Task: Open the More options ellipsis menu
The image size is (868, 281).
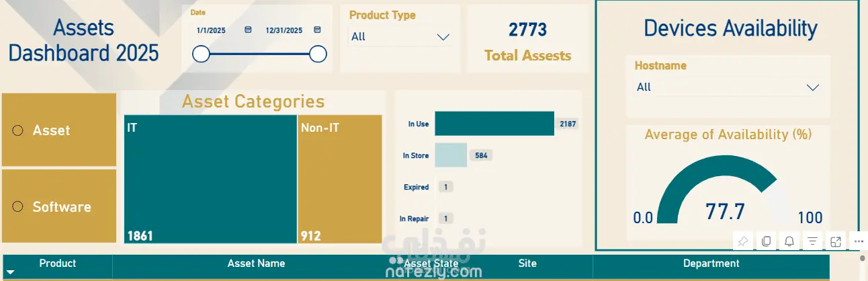Action: pos(859,241)
